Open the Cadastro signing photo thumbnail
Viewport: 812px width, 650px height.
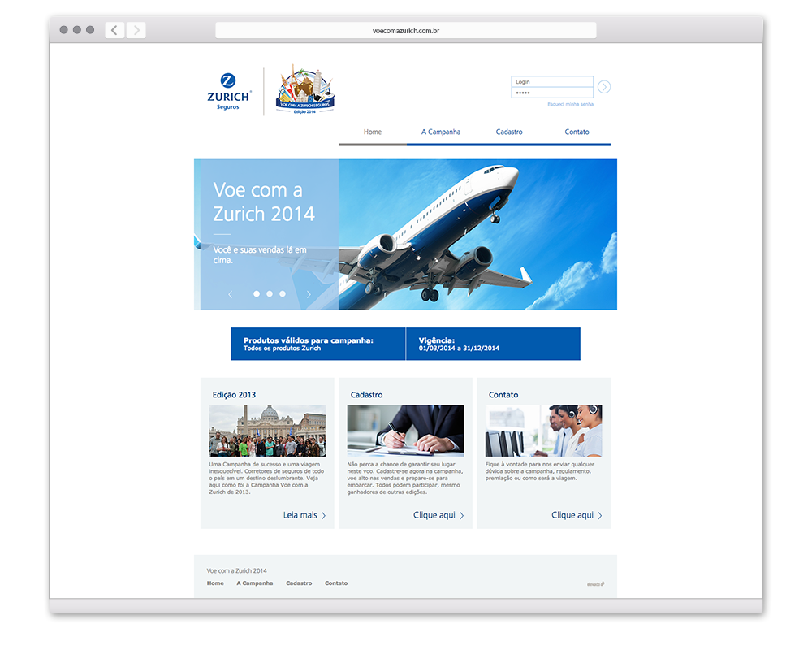pos(405,431)
